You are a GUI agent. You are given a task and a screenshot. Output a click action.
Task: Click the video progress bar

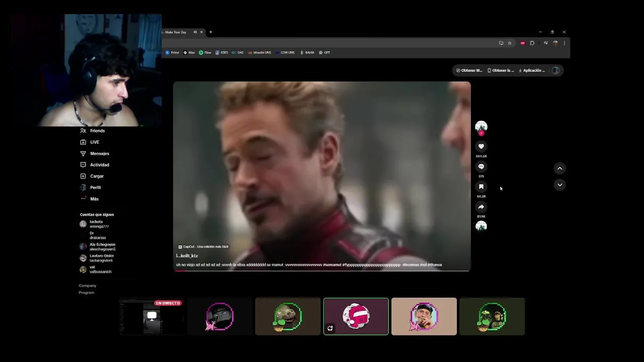(x=322, y=270)
